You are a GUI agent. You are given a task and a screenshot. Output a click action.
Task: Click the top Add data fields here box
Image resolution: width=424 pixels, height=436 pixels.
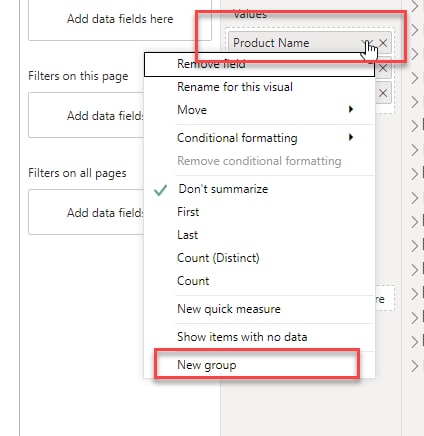click(x=120, y=19)
